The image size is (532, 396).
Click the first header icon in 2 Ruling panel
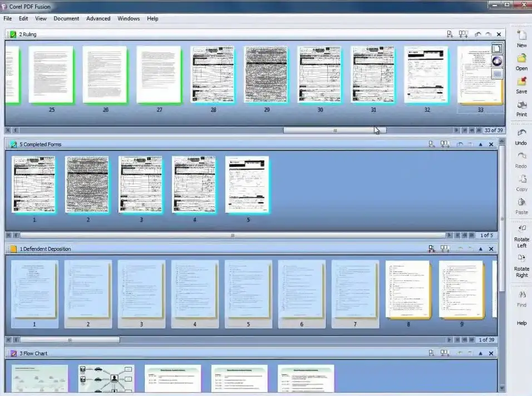(450, 34)
